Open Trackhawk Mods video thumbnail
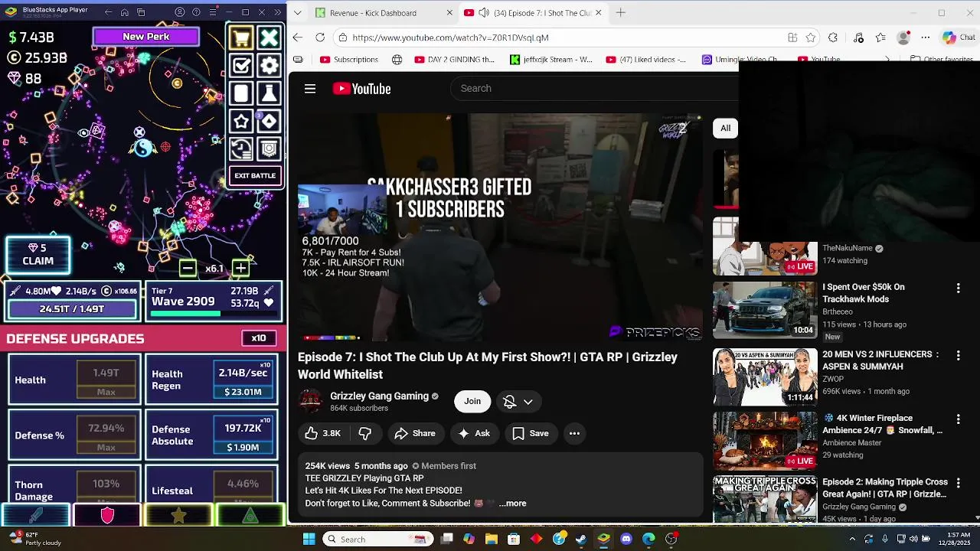 click(765, 310)
